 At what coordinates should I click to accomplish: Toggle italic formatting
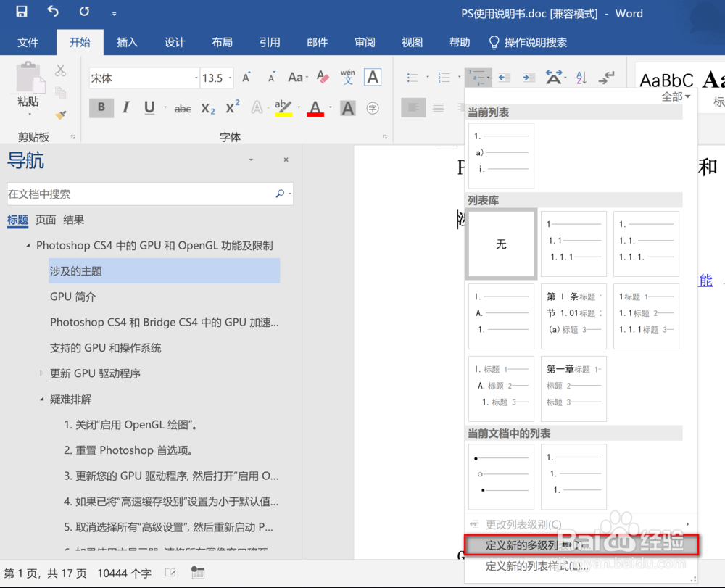point(125,108)
